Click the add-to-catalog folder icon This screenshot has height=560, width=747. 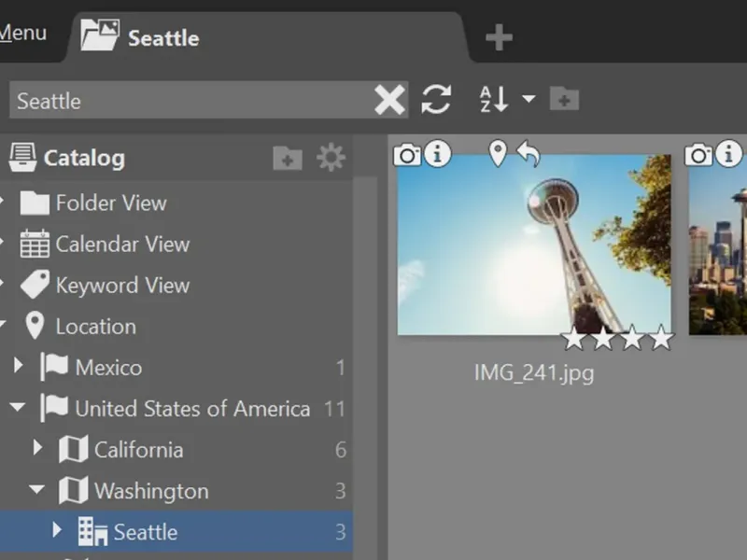(288, 159)
